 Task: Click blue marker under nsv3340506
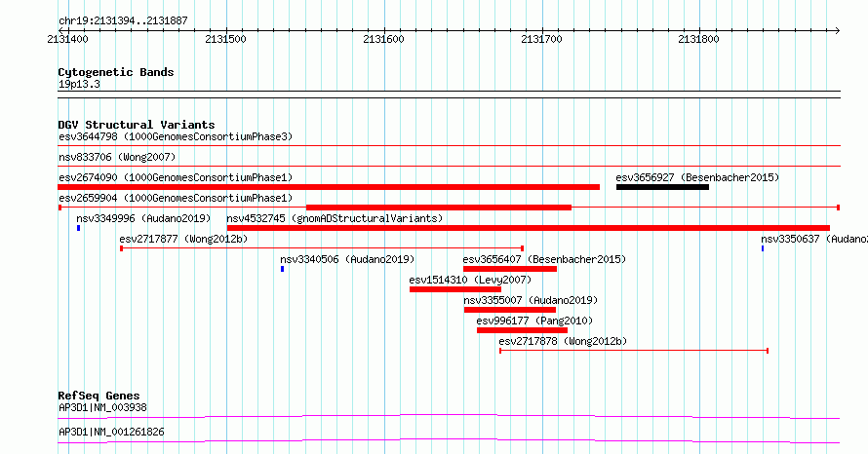[282, 269]
